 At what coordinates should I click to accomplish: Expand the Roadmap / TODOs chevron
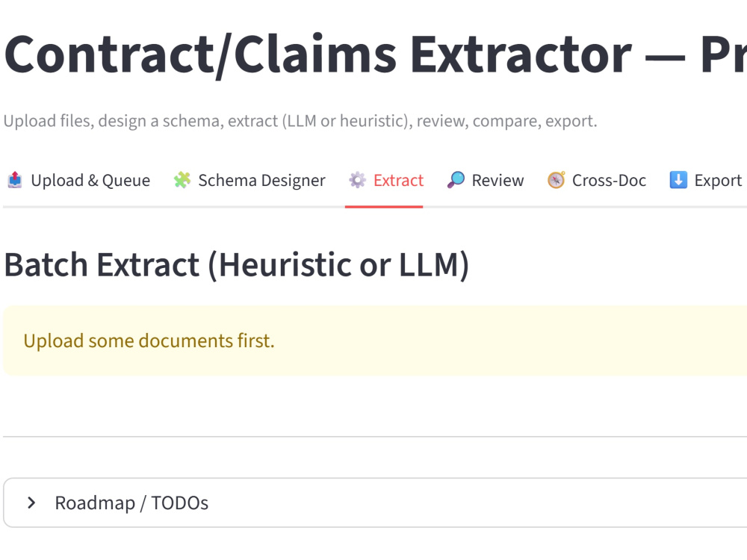[x=31, y=503]
